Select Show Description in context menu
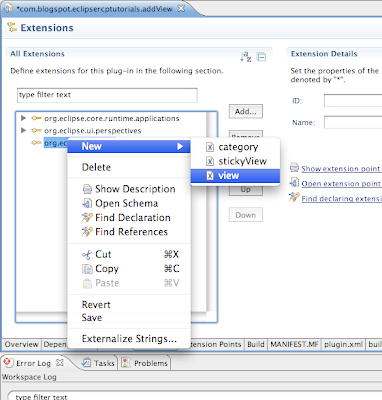382x400 pixels. pos(129,189)
